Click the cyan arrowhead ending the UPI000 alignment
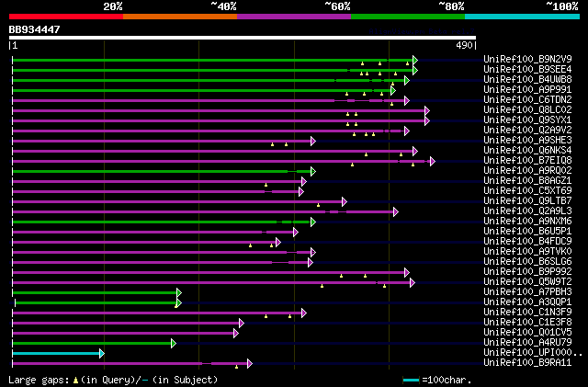The height and width of the screenshot is (387, 588). (102, 354)
